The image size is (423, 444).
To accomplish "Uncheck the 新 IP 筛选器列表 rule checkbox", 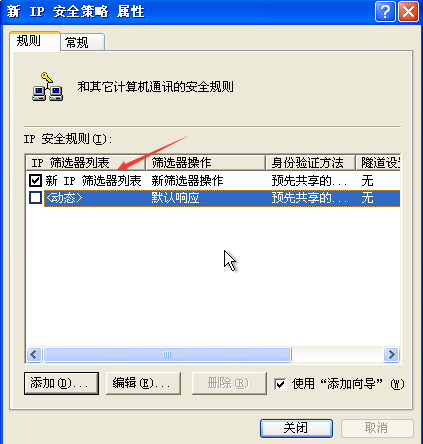I will point(35,181).
